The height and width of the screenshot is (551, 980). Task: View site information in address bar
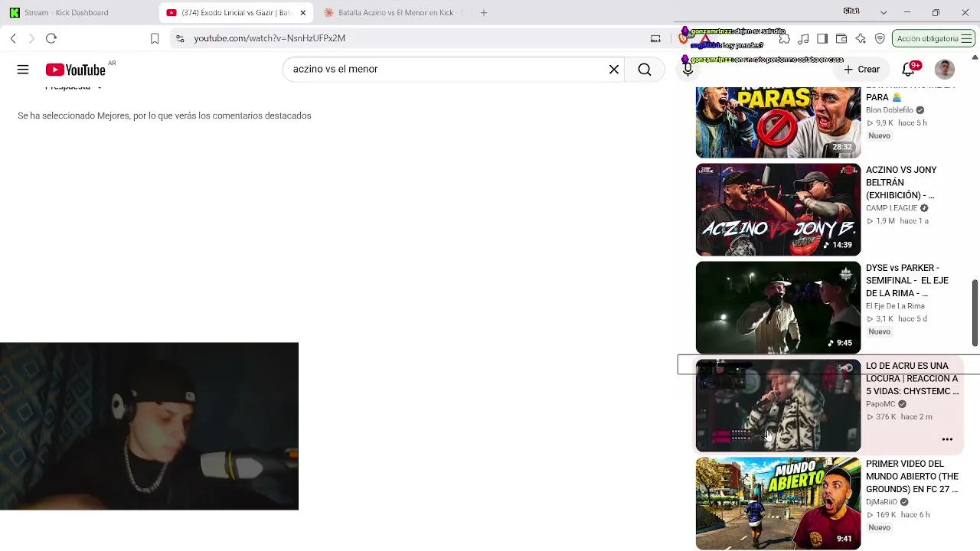(x=180, y=38)
